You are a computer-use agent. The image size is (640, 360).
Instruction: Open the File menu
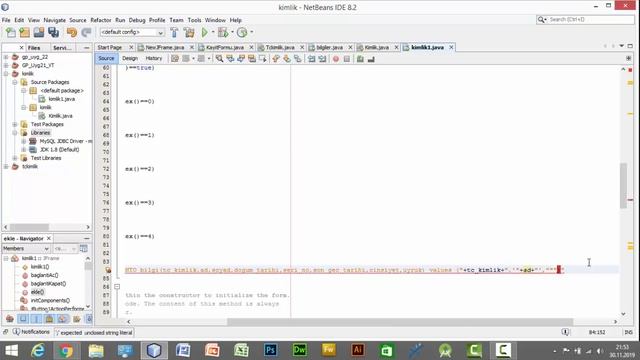[6, 20]
